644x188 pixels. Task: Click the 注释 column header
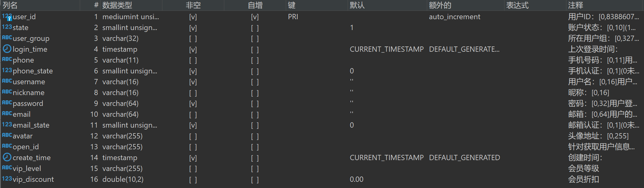click(x=575, y=5)
